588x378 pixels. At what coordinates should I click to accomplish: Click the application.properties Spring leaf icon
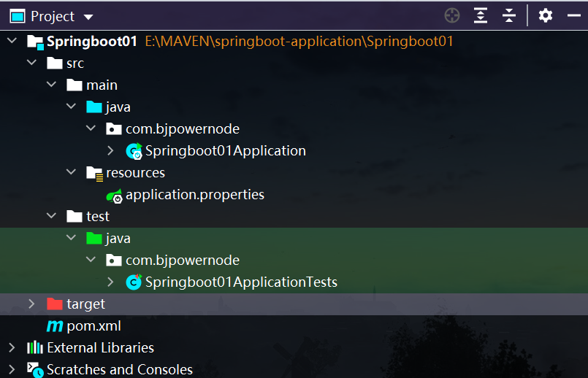(x=115, y=196)
